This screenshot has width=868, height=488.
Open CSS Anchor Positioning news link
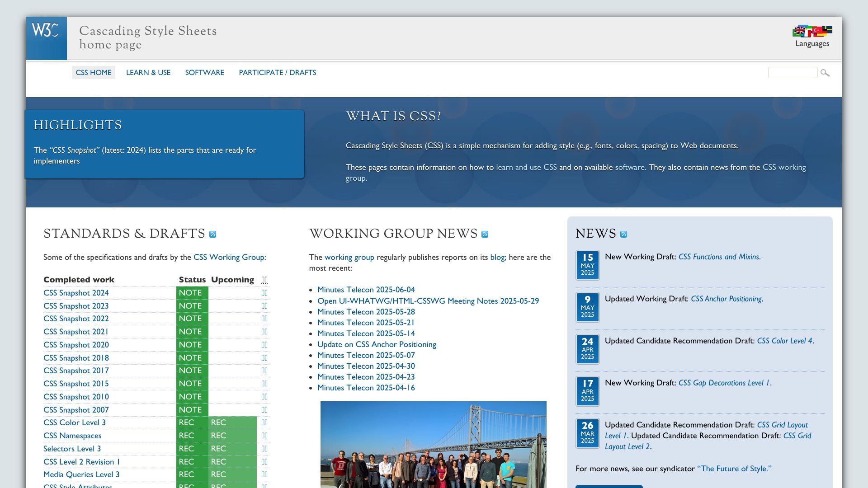(726, 299)
